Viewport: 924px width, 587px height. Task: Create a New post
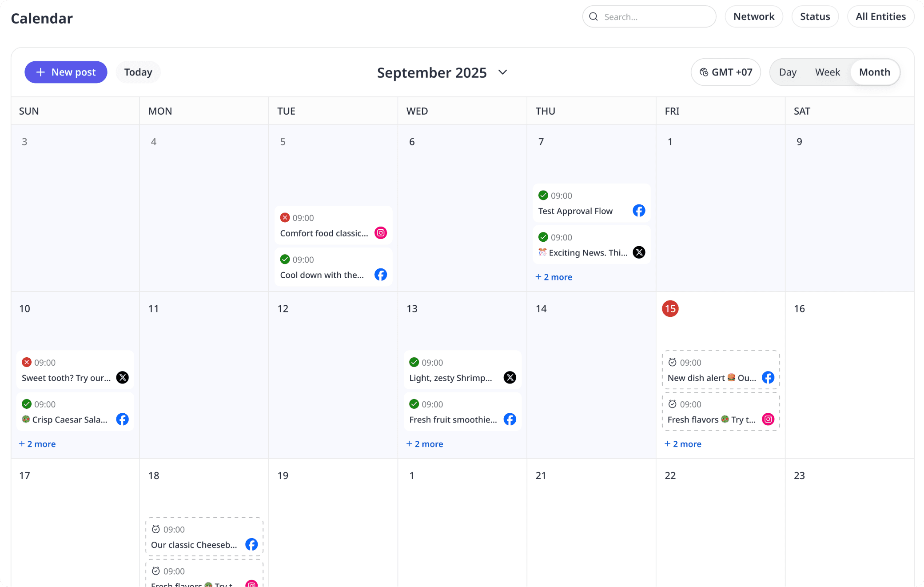pos(66,72)
